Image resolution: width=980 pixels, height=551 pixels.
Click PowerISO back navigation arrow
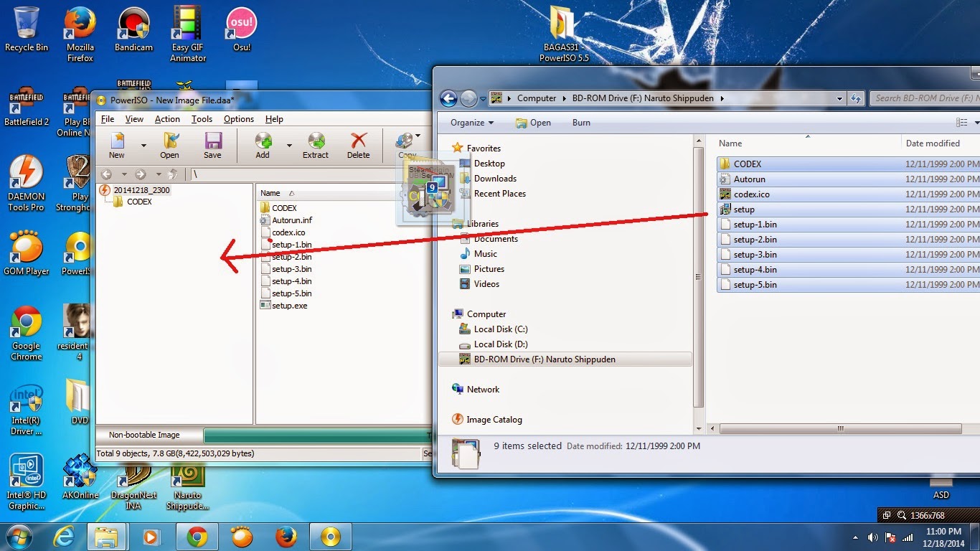pyautogui.click(x=106, y=174)
